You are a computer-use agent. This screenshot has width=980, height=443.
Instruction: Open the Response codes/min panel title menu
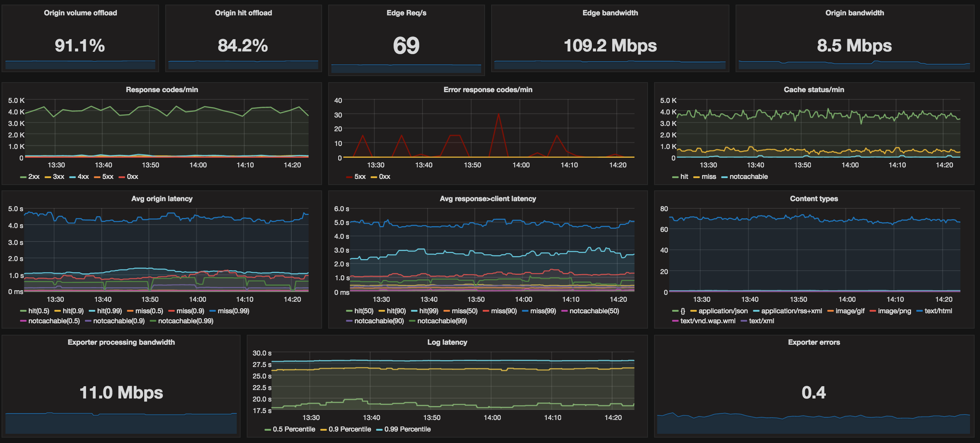pyautogui.click(x=162, y=89)
